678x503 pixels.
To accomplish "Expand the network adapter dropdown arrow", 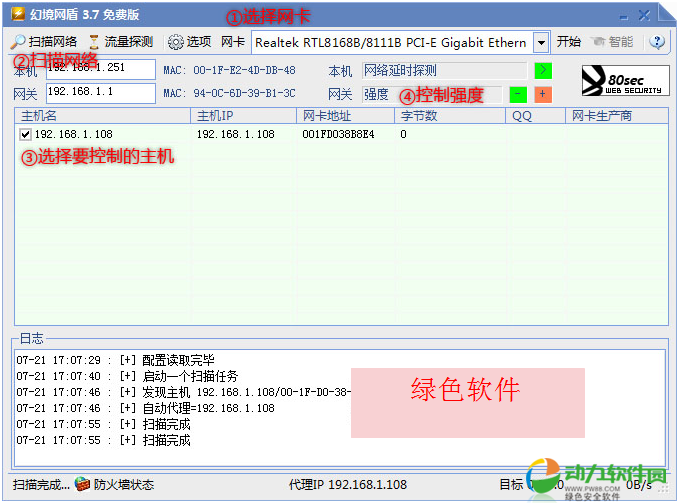I will [x=541, y=42].
